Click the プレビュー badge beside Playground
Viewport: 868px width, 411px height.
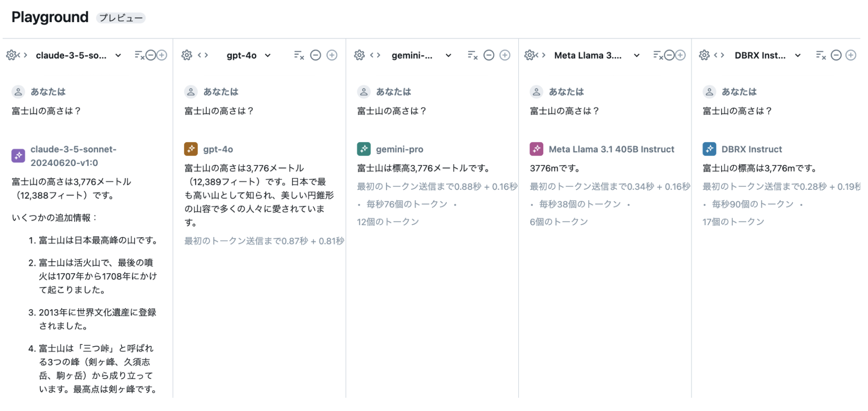121,18
